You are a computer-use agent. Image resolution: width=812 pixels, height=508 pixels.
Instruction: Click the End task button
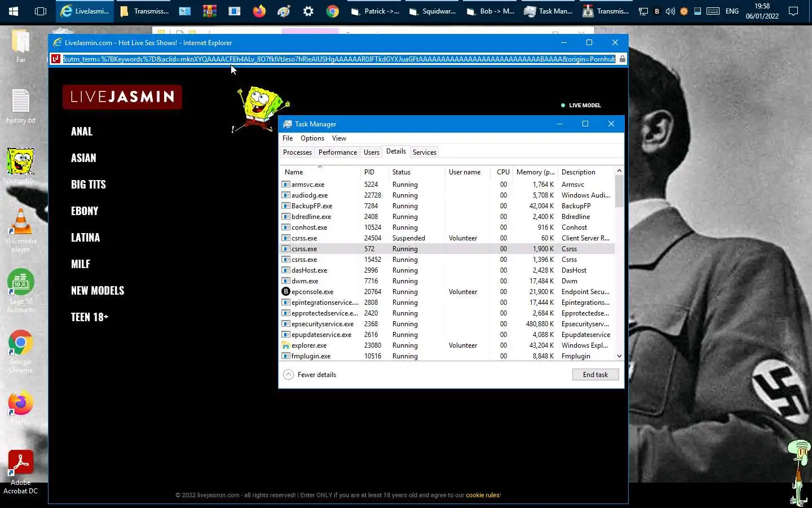point(595,375)
